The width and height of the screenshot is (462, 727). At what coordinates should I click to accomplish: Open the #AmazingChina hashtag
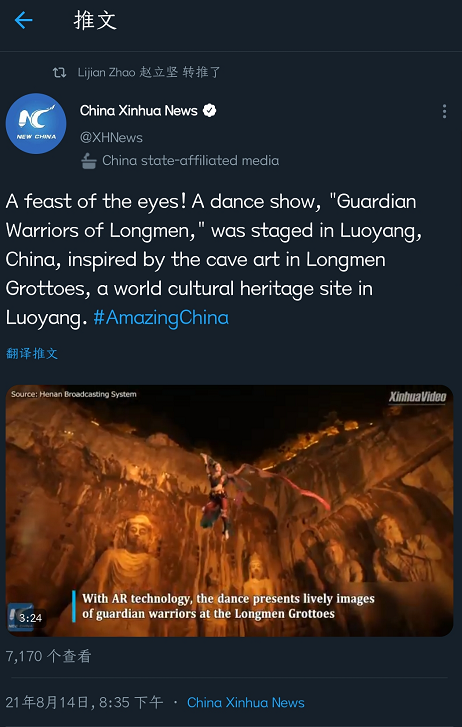pyautogui.click(x=161, y=318)
